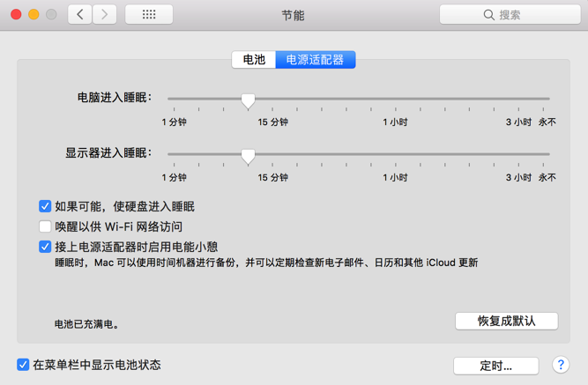Click the 搜索 search field
Image resolution: width=588 pixels, height=385 pixels.
coord(510,15)
